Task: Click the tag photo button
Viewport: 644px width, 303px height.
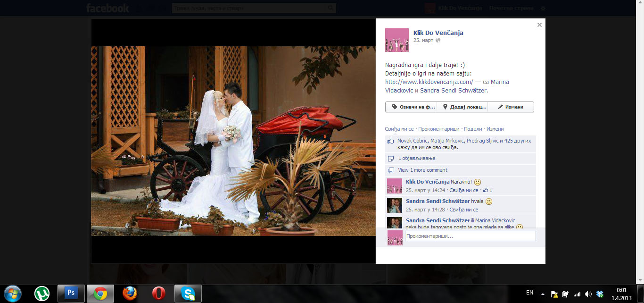Action: [411, 107]
